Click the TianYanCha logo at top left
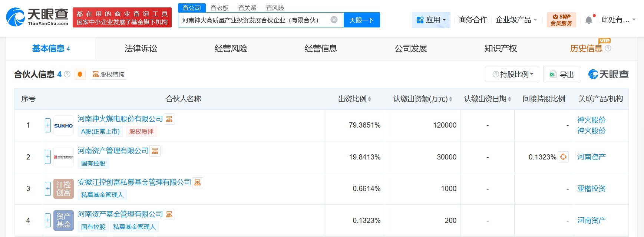644x237 pixels. click(37, 17)
